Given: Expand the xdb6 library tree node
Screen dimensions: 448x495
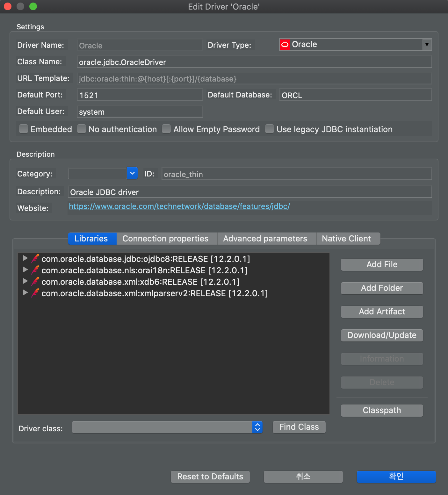Looking at the screenshot, I should pos(25,281).
